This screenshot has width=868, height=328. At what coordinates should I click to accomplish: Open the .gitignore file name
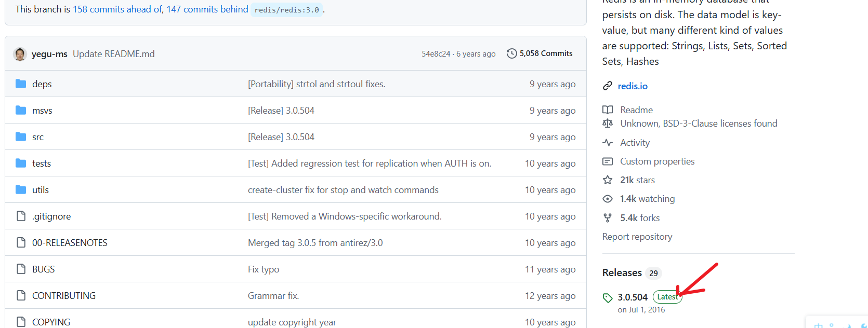[x=51, y=216]
